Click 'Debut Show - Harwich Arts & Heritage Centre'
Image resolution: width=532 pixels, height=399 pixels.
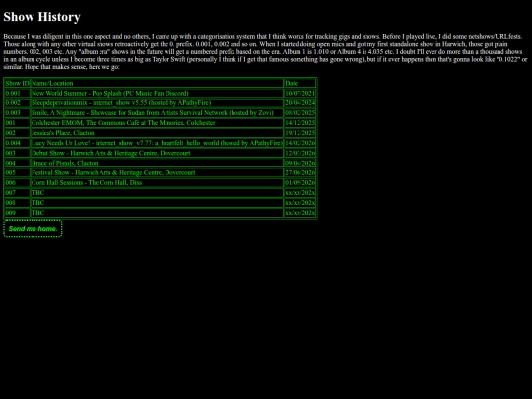[157, 153]
